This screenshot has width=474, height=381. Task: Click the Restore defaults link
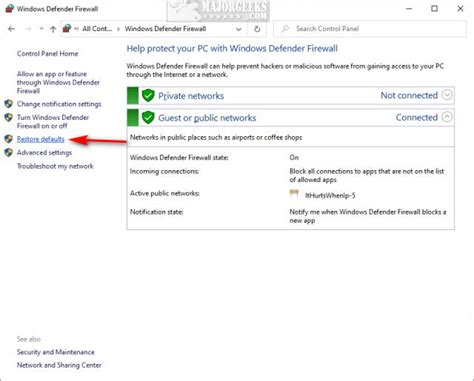41,139
